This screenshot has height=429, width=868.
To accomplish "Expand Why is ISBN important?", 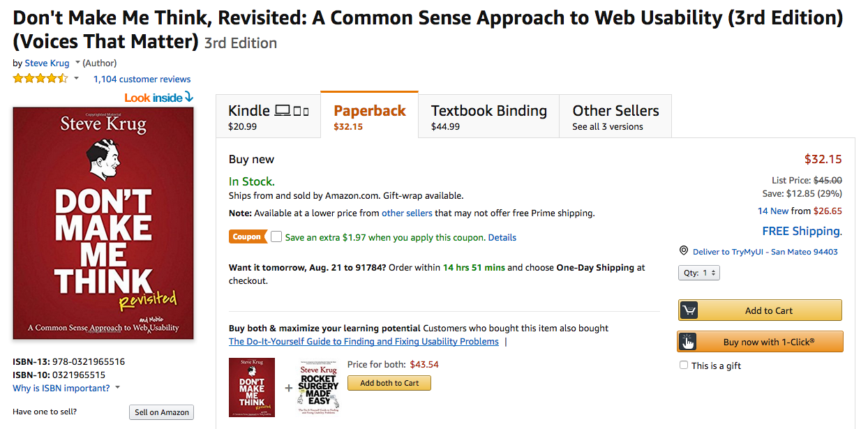I will 60,388.
